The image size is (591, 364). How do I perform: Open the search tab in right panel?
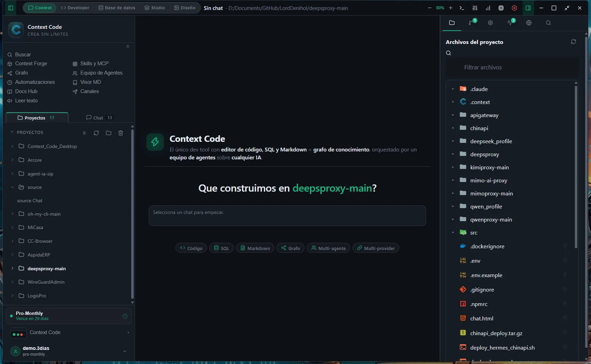pyautogui.click(x=548, y=23)
